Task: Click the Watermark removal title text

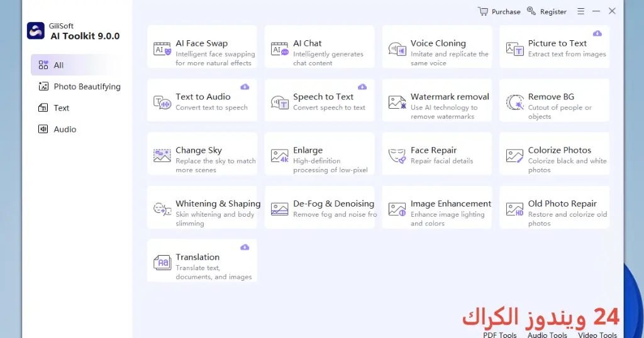Action: pos(450,97)
